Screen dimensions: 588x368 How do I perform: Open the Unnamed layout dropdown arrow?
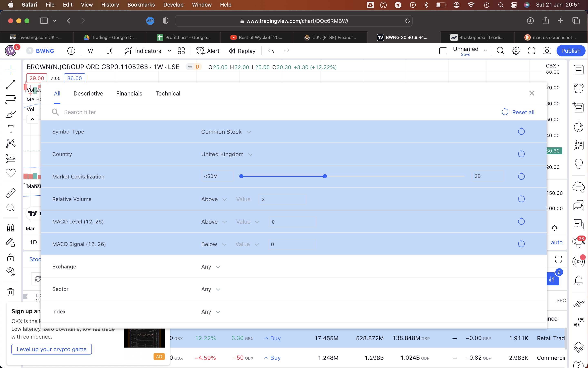[x=485, y=51]
